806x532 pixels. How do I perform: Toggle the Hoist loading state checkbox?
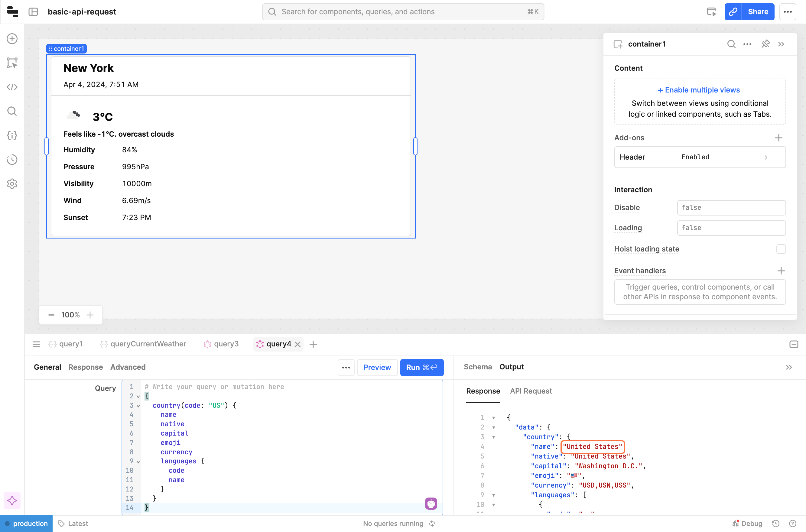click(x=781, y=249)
